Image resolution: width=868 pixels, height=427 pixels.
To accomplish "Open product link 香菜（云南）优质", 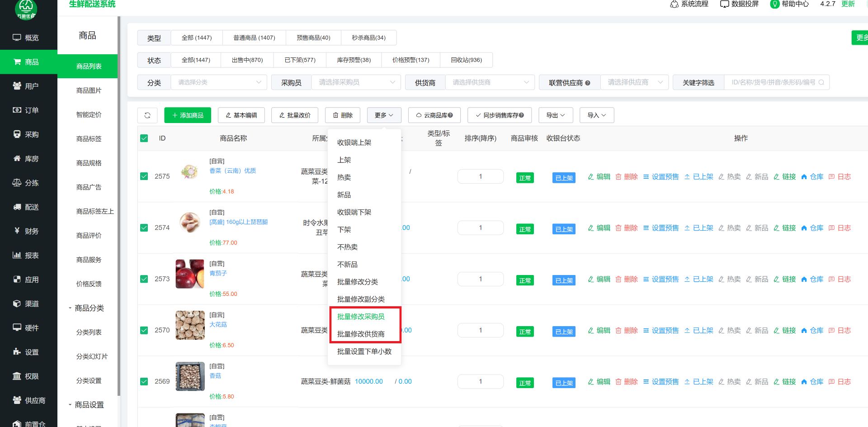I will click(233, 171).
